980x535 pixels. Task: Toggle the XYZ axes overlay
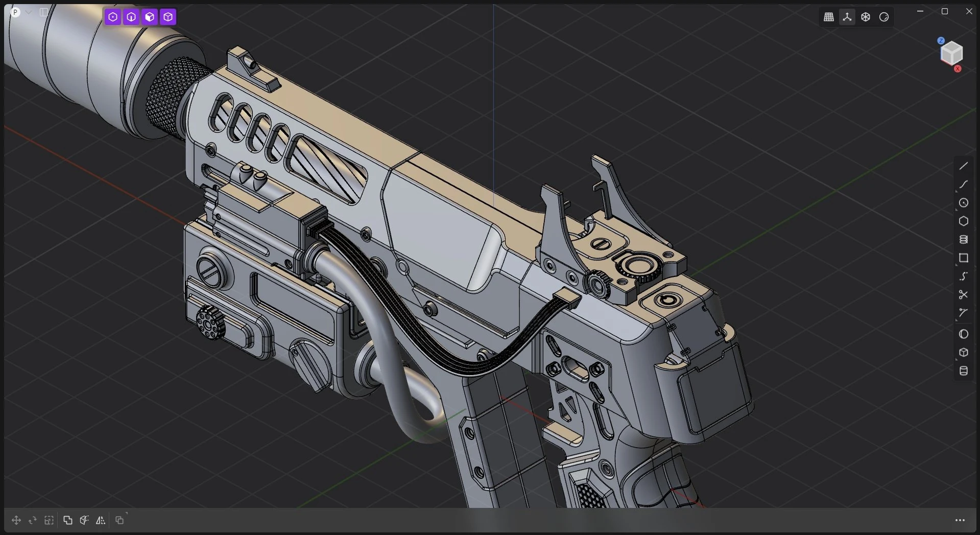(847, 17)
